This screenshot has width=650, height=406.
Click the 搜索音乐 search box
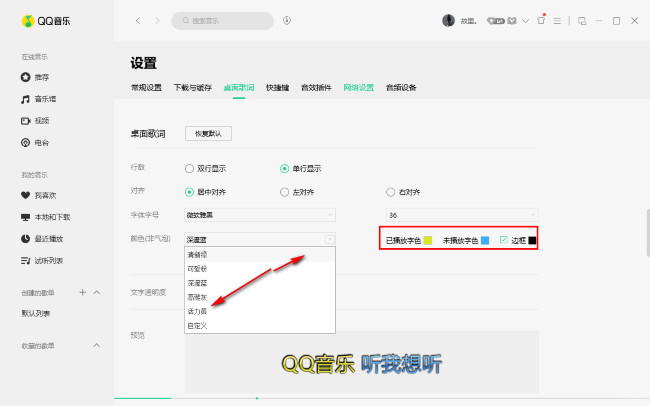click(222, 20)
